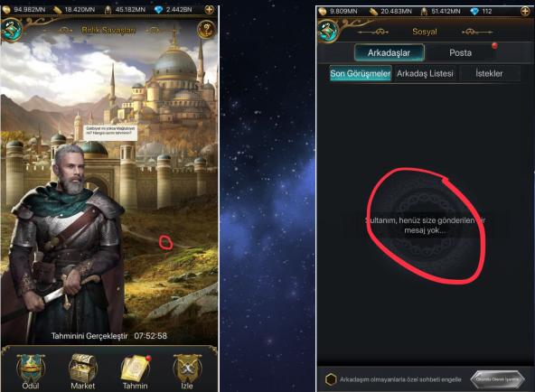Image resolution: width=535 pixels, height=392 pixels.
Task: Select the Son Görüşmeler sub-tab
Action: (361, 73)
